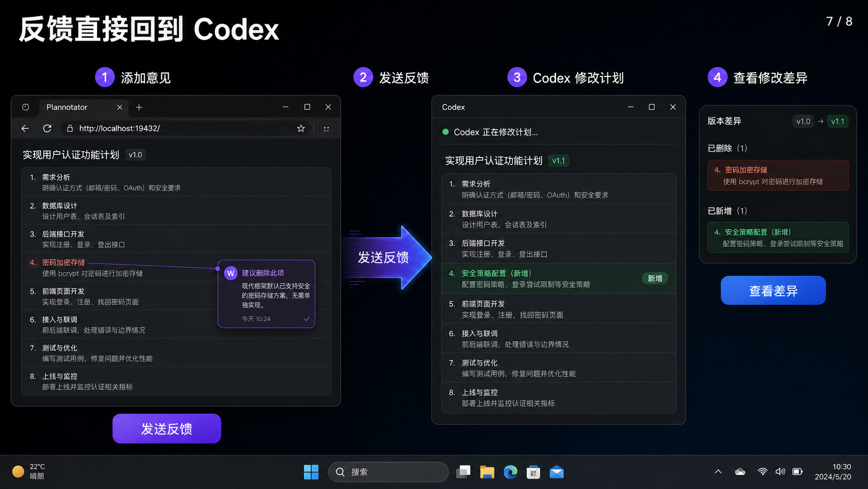Click the purple 发送反馈 button
The image size is (868, 489).
[x=167, y=429]
